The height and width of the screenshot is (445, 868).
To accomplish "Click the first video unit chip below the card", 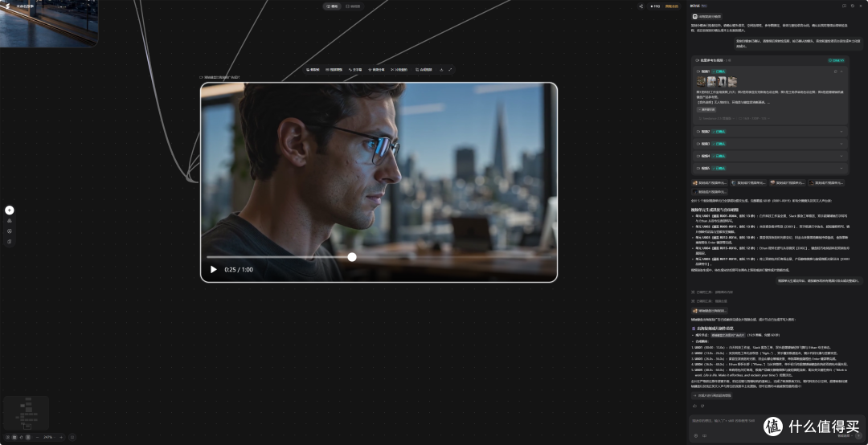I will tap(709, 182).
